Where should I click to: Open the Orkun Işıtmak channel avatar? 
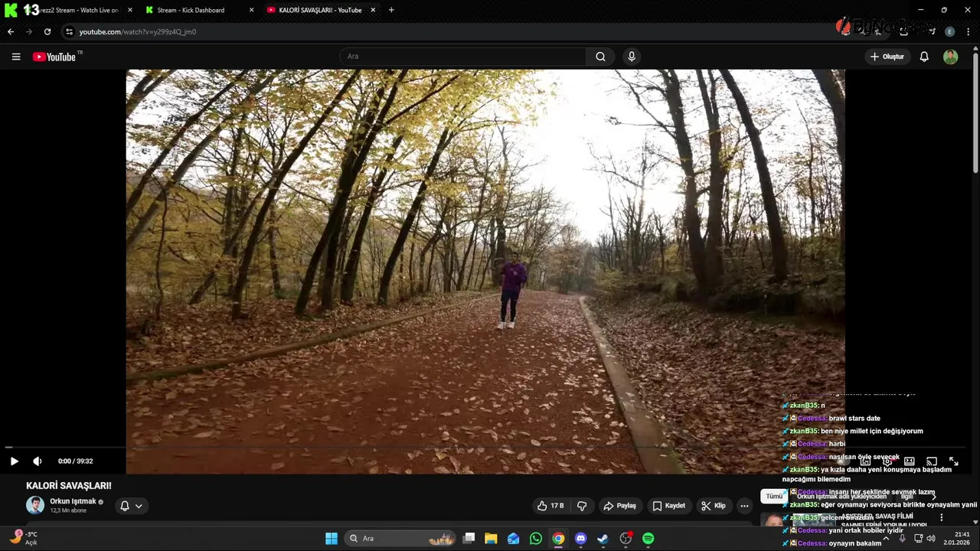click(x=35, y=505)
